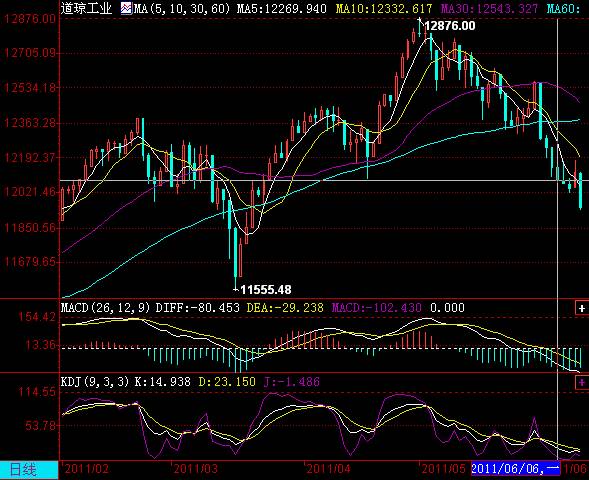Screen dimensions: 589x480
Task: Click the 12876.00 high price annotation
Action: (450, 26)
